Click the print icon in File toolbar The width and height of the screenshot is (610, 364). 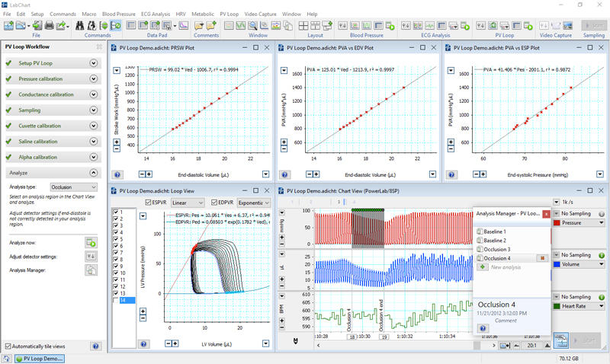point(48,26)
